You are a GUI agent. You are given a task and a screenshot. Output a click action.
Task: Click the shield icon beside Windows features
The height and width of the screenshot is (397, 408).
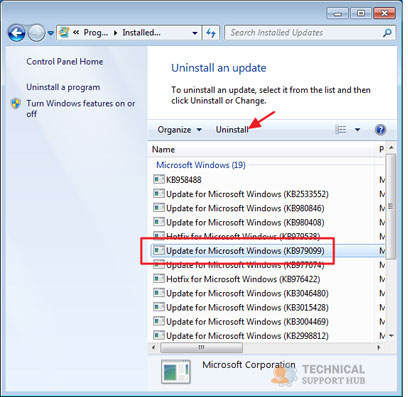[15, 104]
